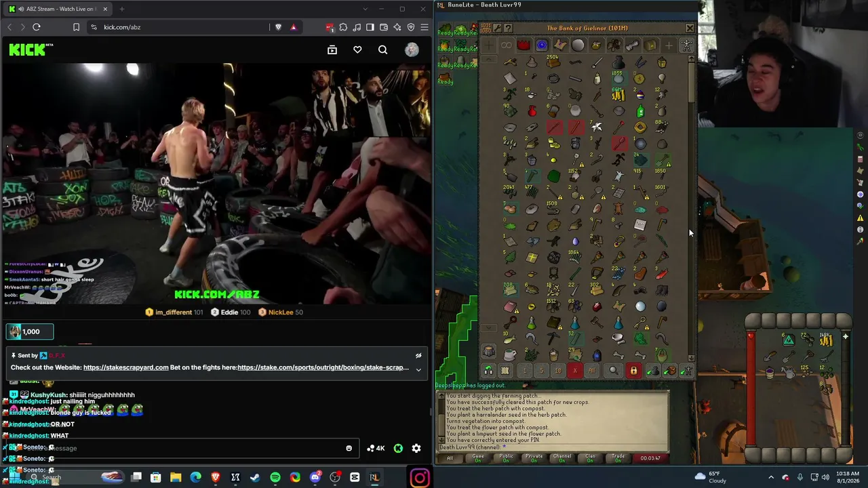Click the bank scrollbar up arrow
This screenshot has width=868, height=488.
point(691,60)
